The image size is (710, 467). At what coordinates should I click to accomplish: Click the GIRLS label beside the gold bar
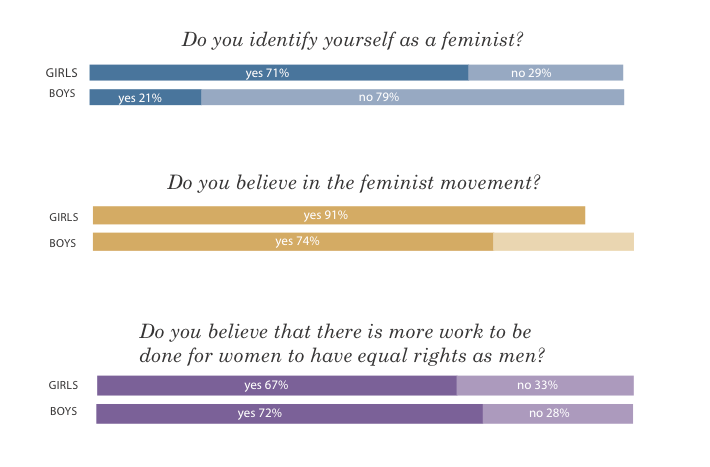point(63,217)
